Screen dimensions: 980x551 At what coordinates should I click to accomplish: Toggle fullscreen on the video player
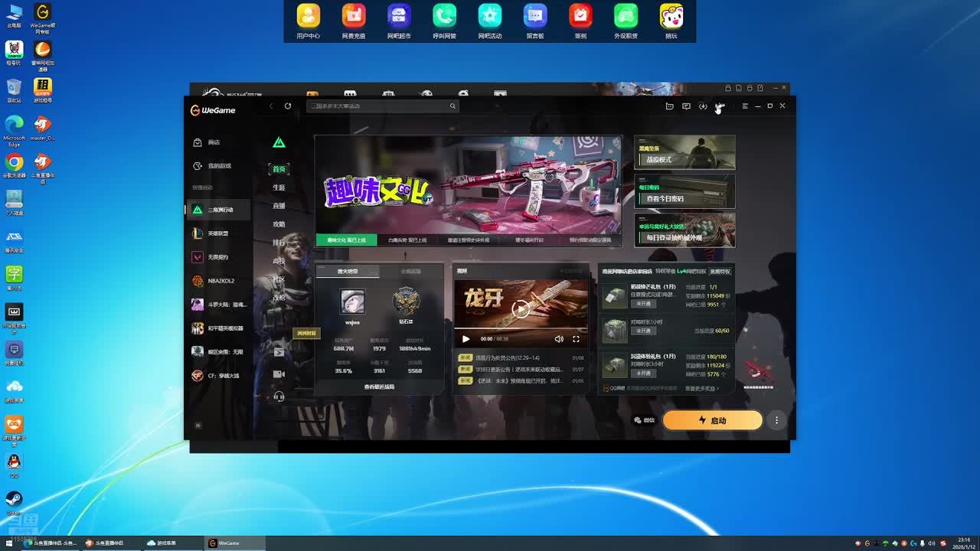pos(576,339)
